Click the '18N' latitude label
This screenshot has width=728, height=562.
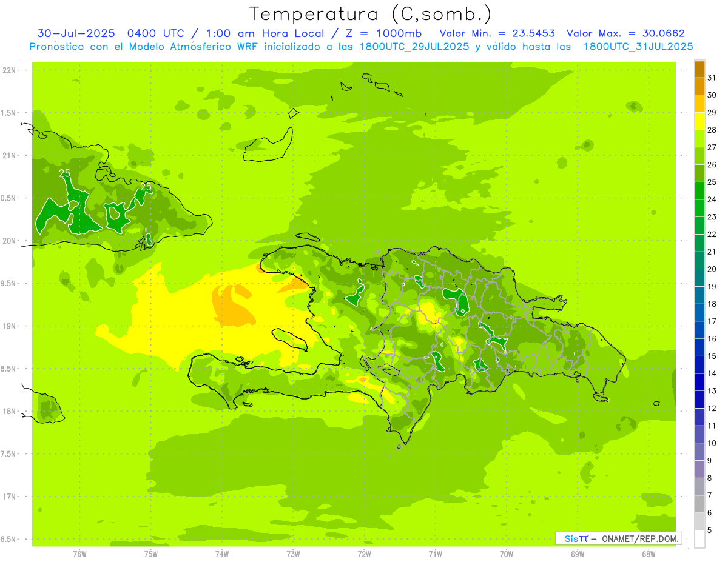(x=8, y=412)
